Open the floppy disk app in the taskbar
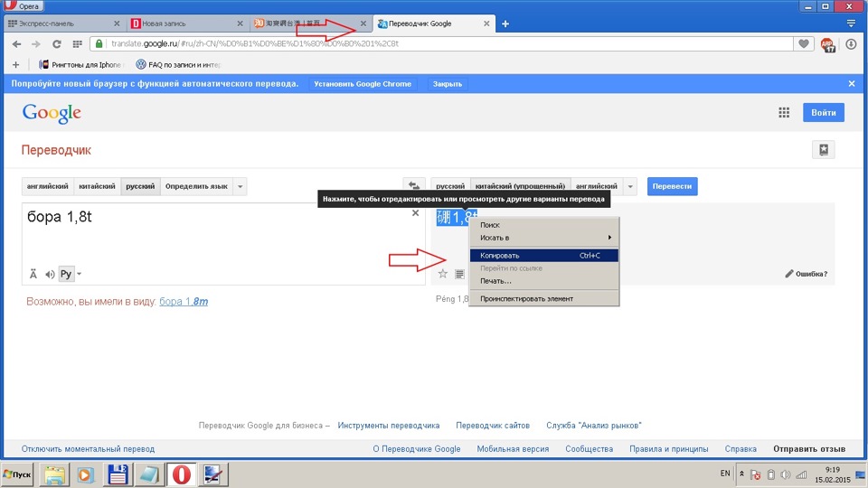This screenshot has height=488, width=868. point(118,474)
